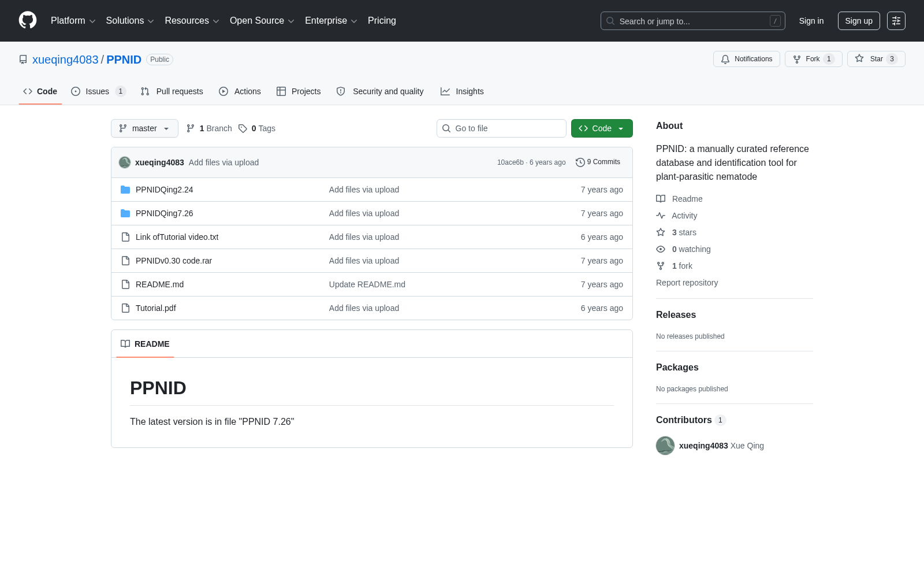This screenshot has height=578, width=924.
Task: Click the tag icon next to Tags
Action: pyautogui.click(x=243, y=128)
